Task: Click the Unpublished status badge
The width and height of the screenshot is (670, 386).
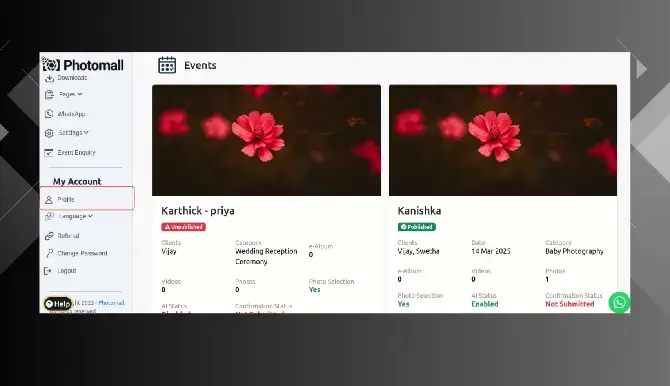Action: [183, 227]
